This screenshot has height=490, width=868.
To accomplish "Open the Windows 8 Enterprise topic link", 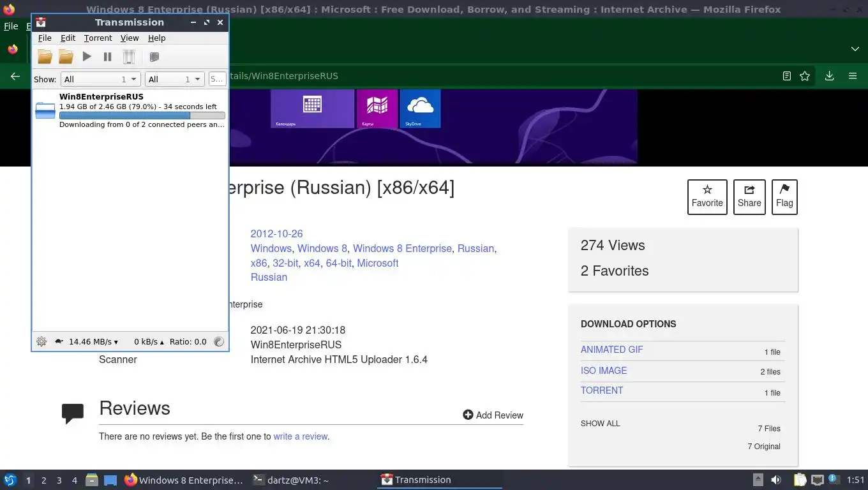I will click(402, 248).
